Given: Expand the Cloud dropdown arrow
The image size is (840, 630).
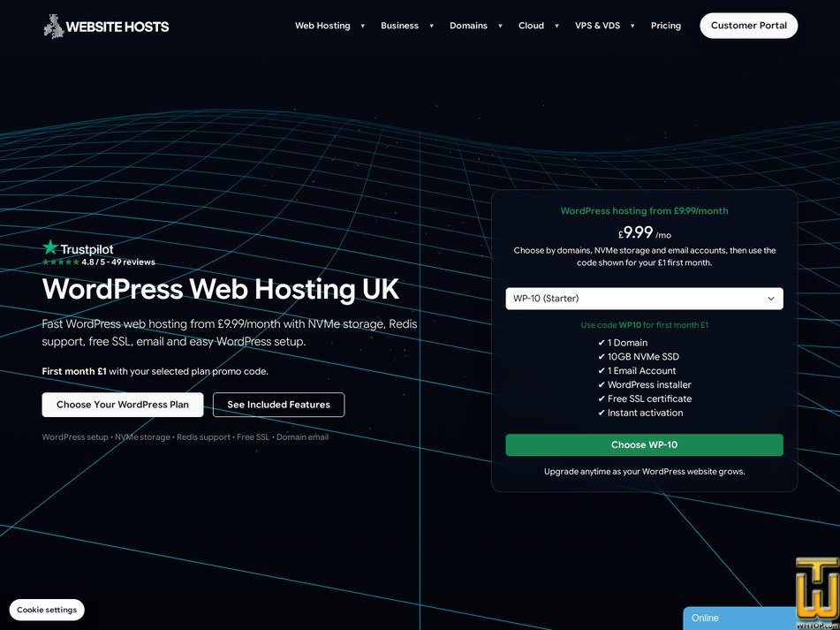Looking at the screenshot, I should [556, 26].
